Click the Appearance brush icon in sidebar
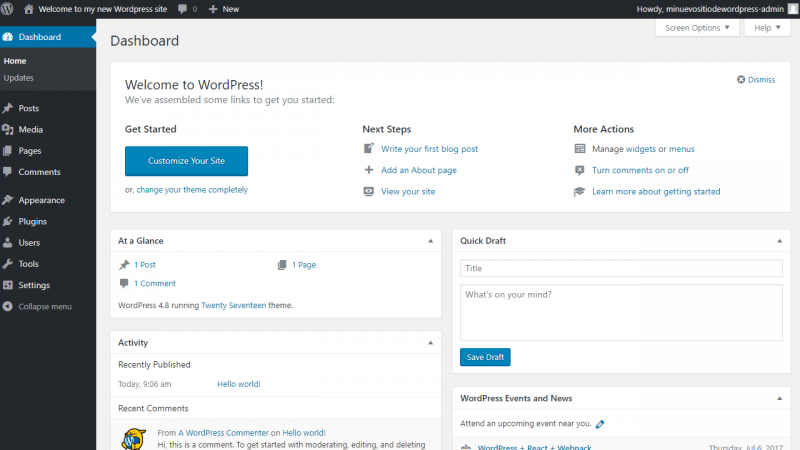 pyautogui.click(x=8, y=200)
